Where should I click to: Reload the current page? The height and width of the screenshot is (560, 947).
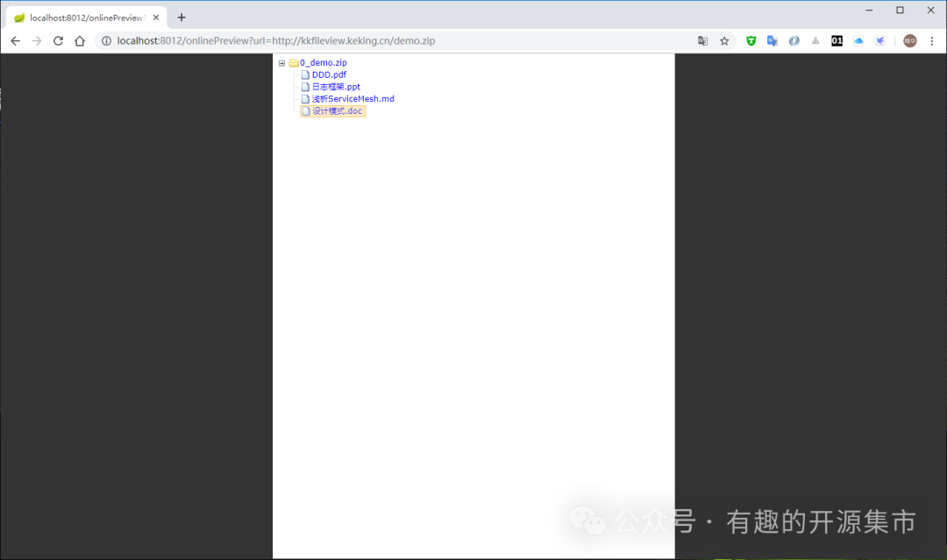58,41
